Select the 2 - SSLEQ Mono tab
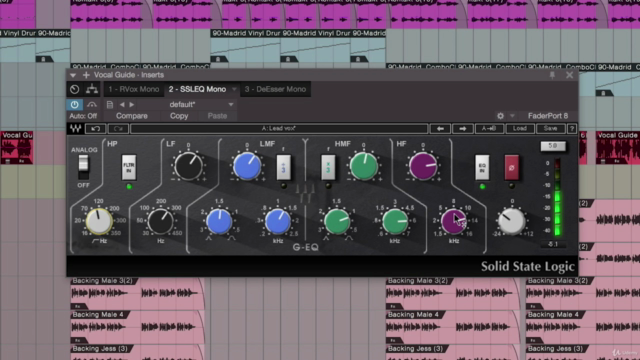 [198, 89]
